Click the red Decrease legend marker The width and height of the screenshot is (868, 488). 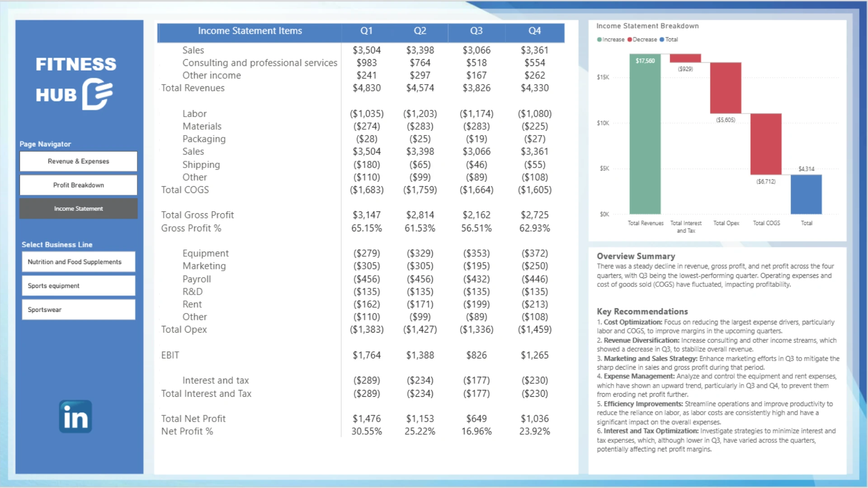[630, 40]
